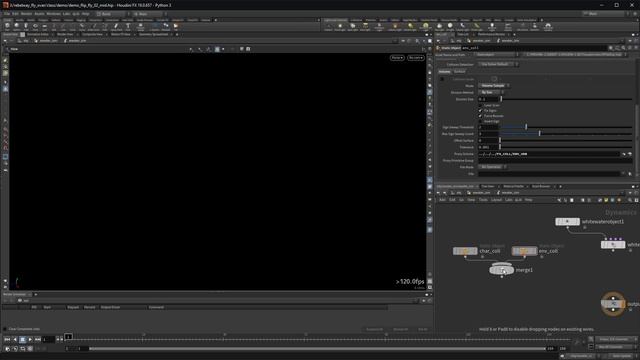Select the Box tool in Create shelf
This screenshot has height=360, width=640.
[7, 27]
